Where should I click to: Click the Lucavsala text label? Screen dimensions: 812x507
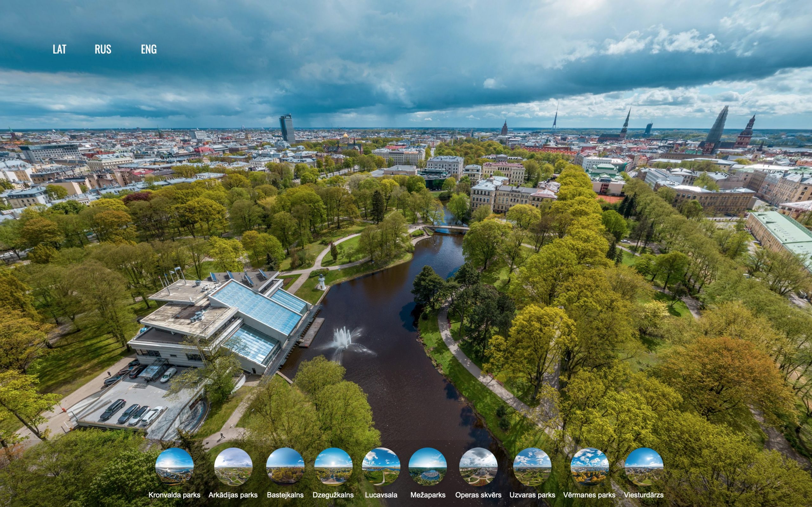[381, 495]
